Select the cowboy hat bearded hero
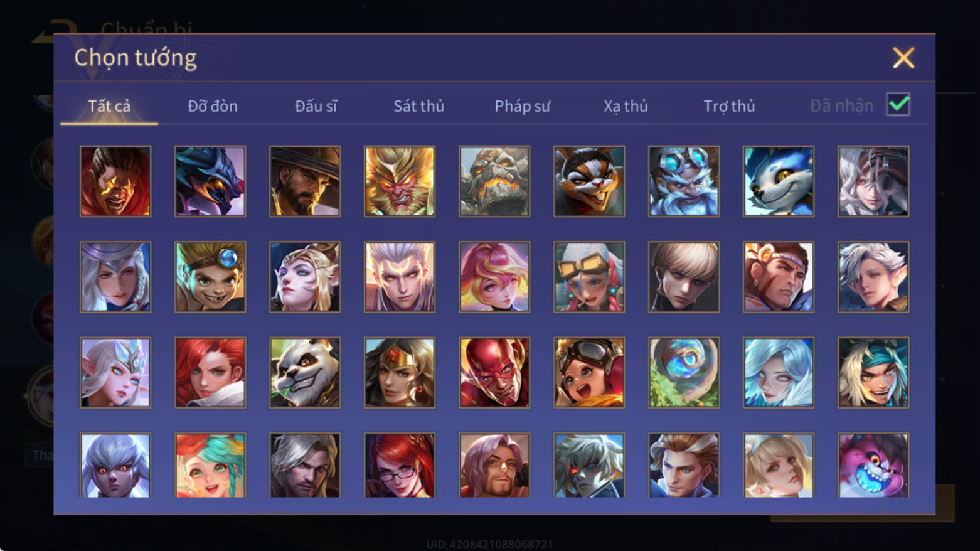This screenshot has width=980, height=551. point(305,181)
